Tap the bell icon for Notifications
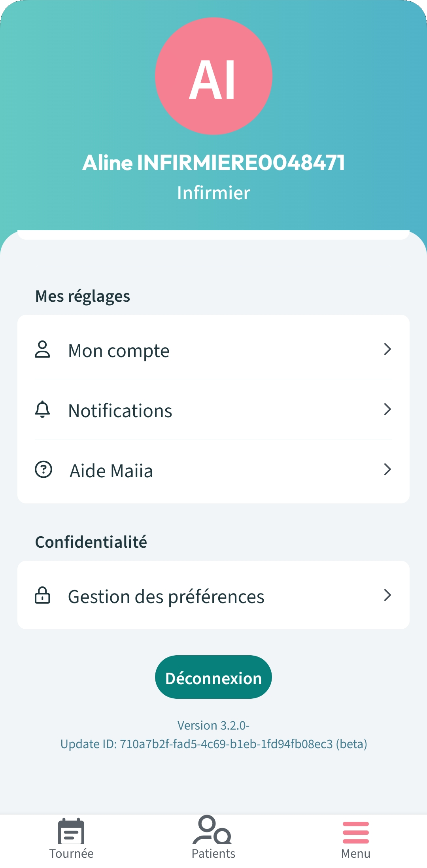 coord(43,410)
